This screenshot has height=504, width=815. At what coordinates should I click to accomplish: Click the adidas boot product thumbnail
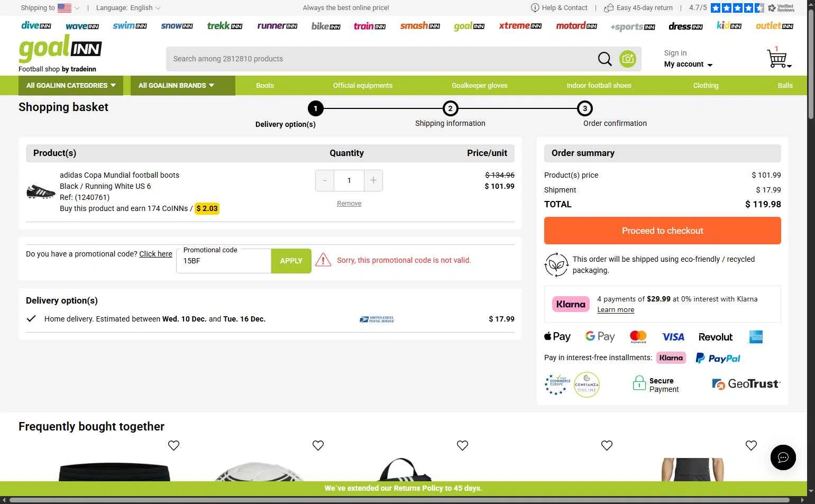point(41,192)
